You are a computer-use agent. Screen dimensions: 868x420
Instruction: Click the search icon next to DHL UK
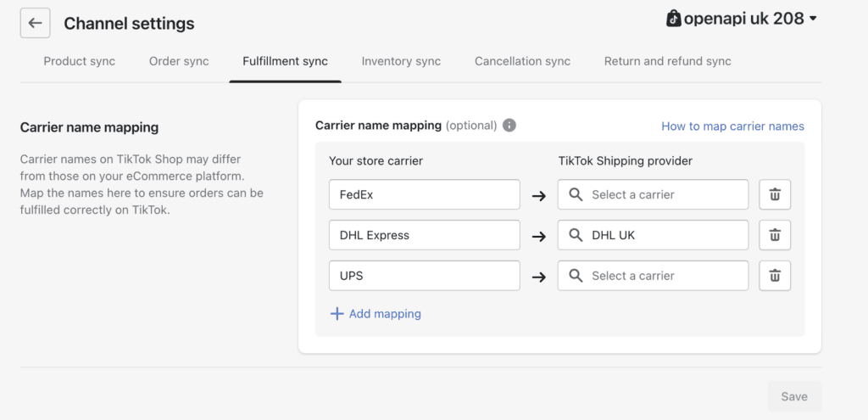(x=576, y=235)
